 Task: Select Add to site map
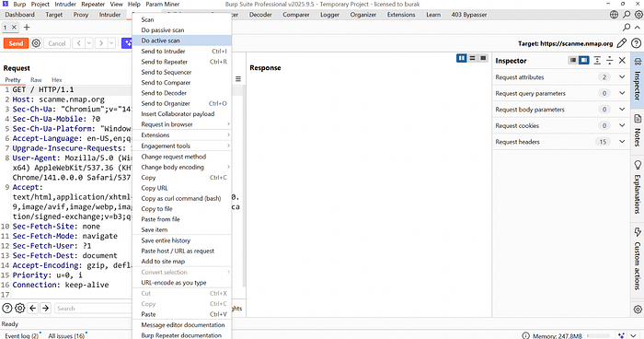coord(182,262)
